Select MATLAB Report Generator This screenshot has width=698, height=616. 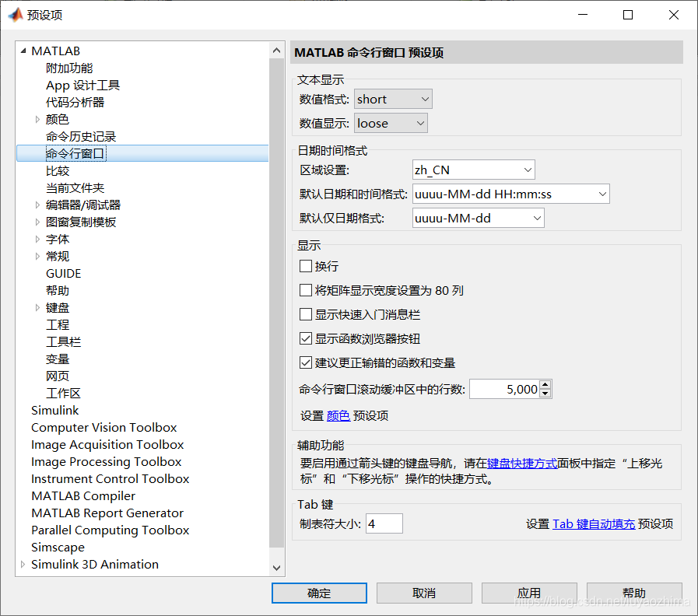click(107, 513)
